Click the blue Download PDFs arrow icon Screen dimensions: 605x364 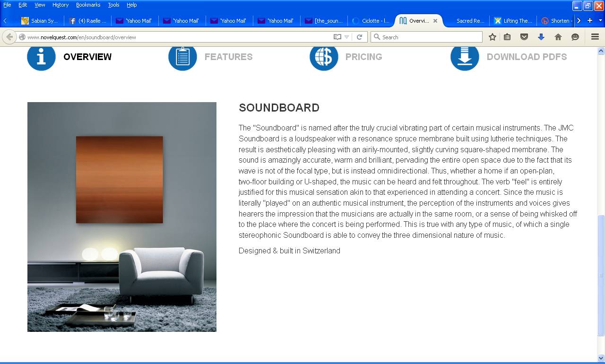pyautogui.click(x=465, y=57)
